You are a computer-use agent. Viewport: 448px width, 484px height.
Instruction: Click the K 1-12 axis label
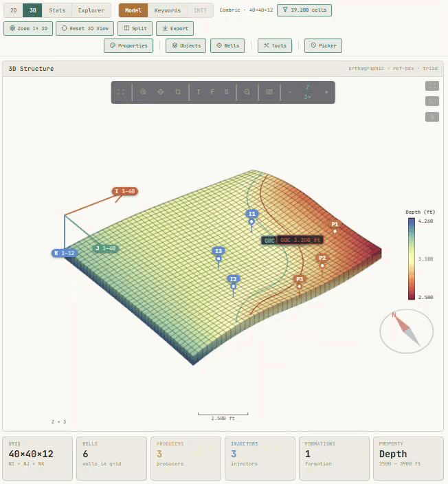click(65, 253)
